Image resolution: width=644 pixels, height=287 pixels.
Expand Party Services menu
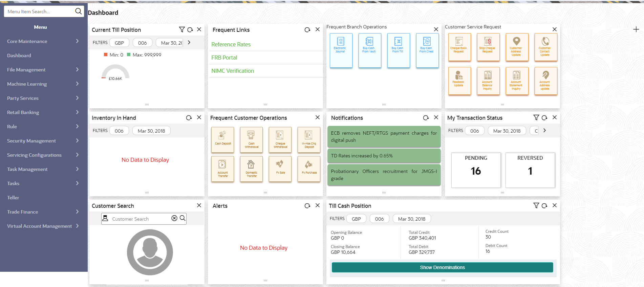[77, 98]
